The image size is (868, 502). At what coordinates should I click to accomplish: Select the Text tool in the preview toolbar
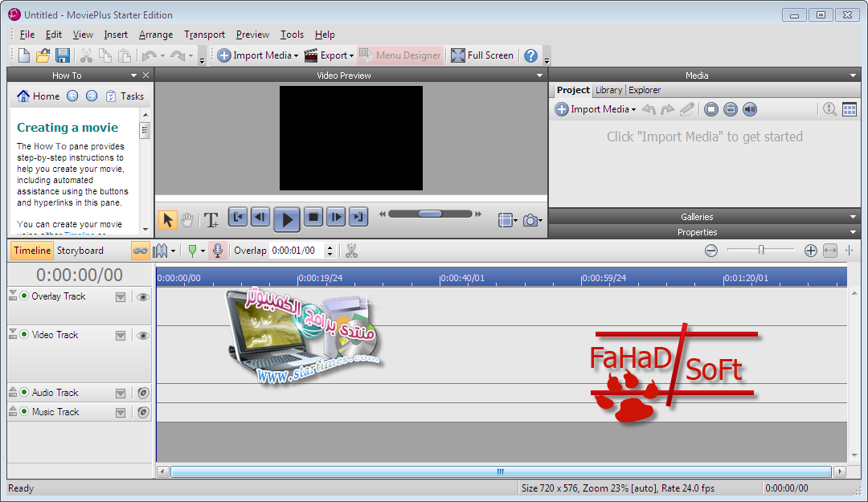(211, 219)
